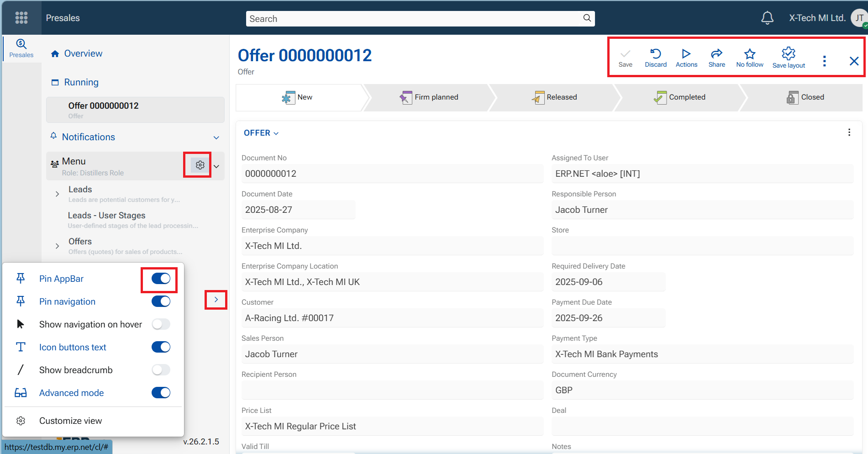868x454 pixels.
Task: Click the right-arrow chevron beside settings popup
Action: 216,300
